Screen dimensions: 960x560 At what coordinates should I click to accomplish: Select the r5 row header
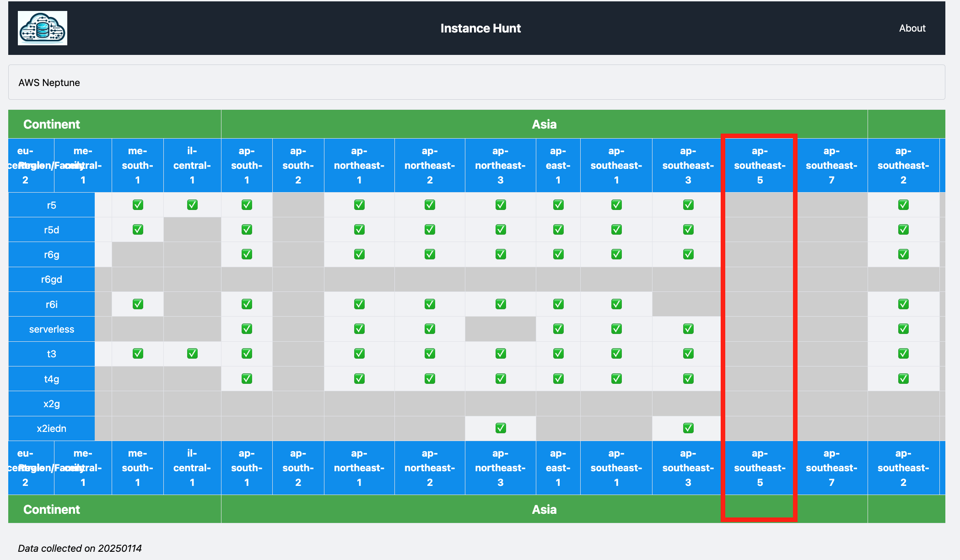(52, 205)
